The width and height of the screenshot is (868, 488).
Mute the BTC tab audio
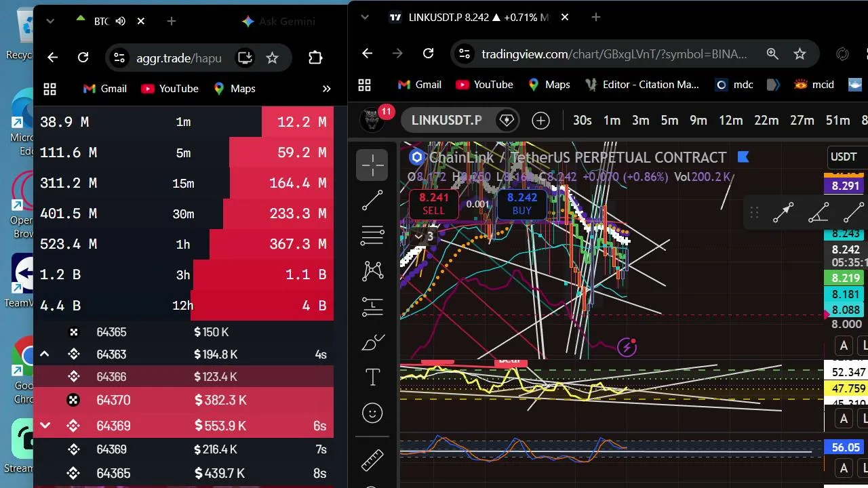pos(121,21)
